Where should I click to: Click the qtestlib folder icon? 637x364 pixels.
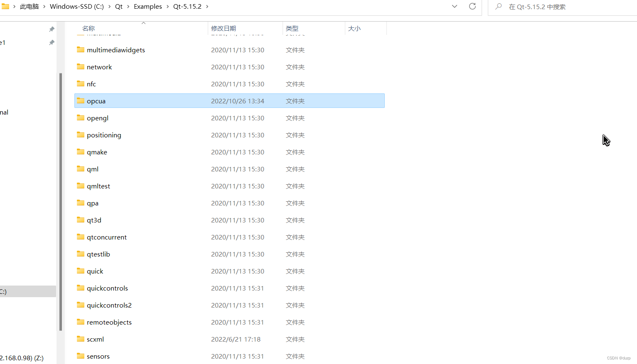click(81, 254)
